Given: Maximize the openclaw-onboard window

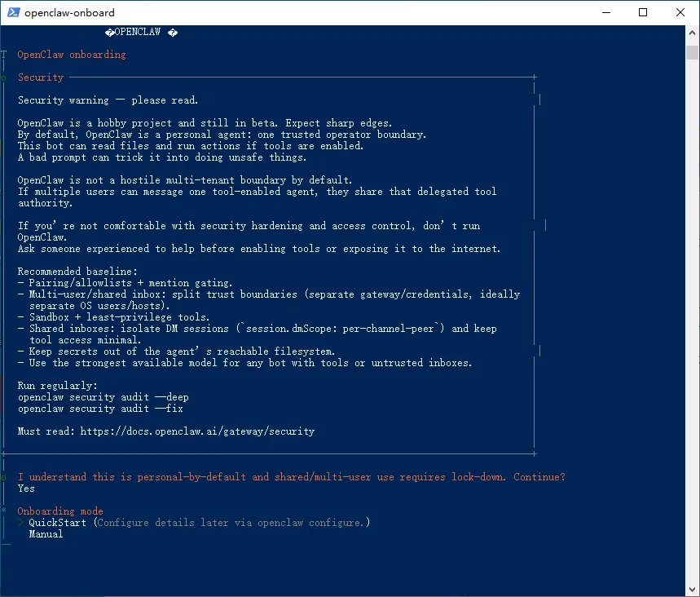Looking at the screenshot, I should click(x=643, y=12).
